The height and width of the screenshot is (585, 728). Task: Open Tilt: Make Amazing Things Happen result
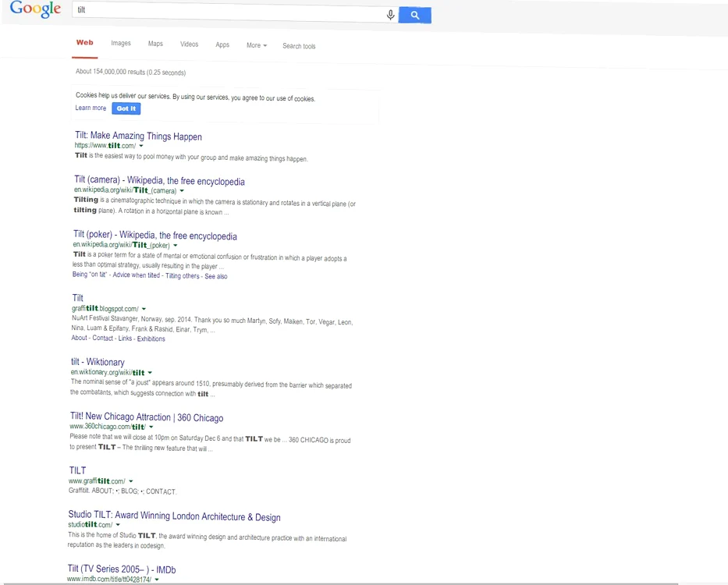click(138, 136)
